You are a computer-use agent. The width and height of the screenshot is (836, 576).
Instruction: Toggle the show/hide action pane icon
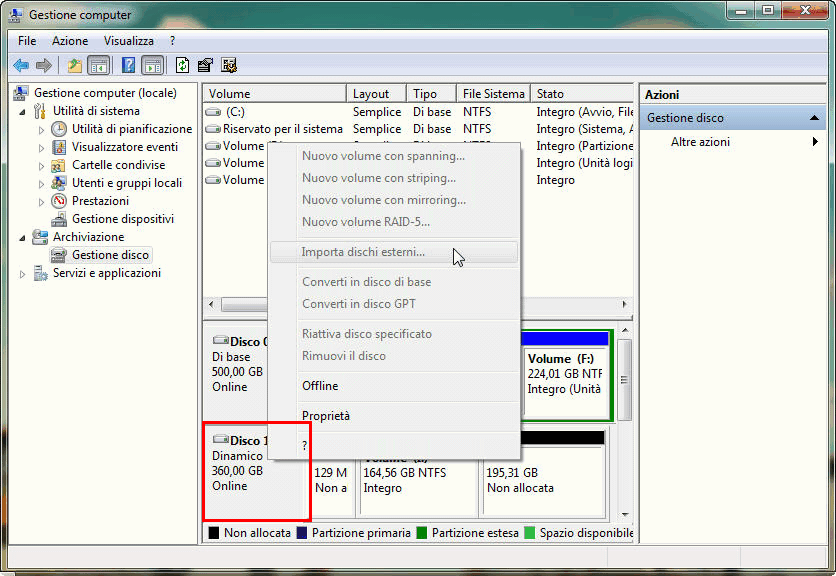point(152,66)
